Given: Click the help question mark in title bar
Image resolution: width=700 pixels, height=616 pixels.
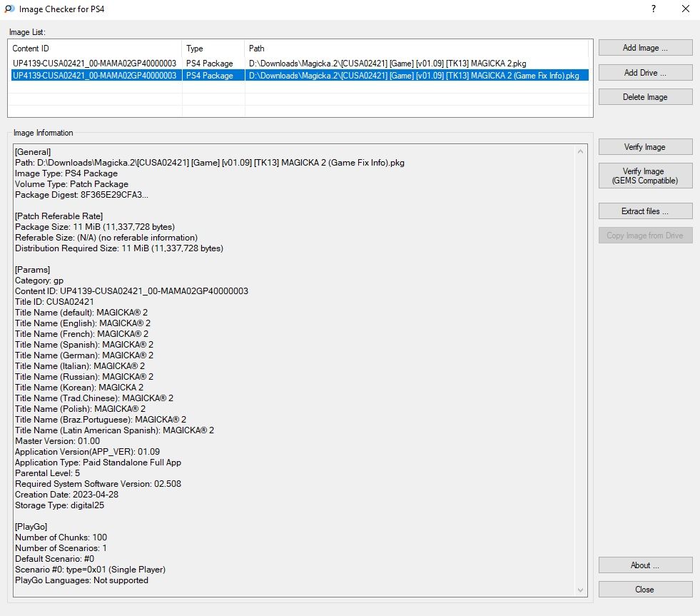Looking at the screenshot, I should [654, 9].
